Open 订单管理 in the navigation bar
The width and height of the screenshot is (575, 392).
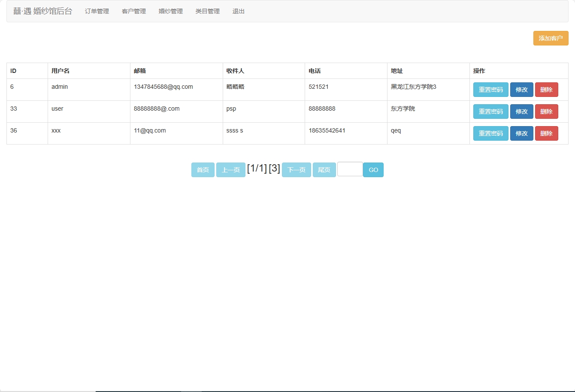(x=97, y=12)
